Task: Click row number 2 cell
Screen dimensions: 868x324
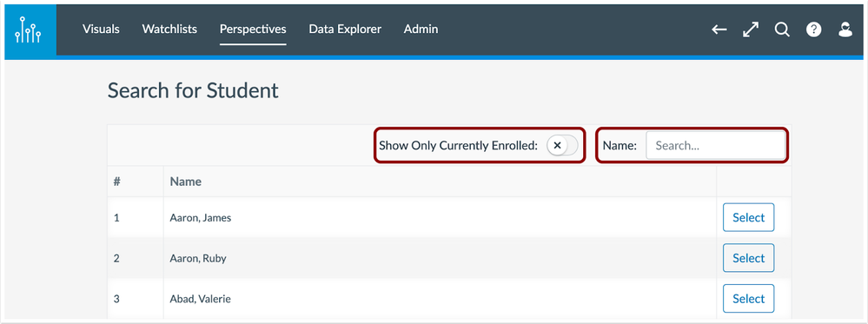Action: [136, 258]
